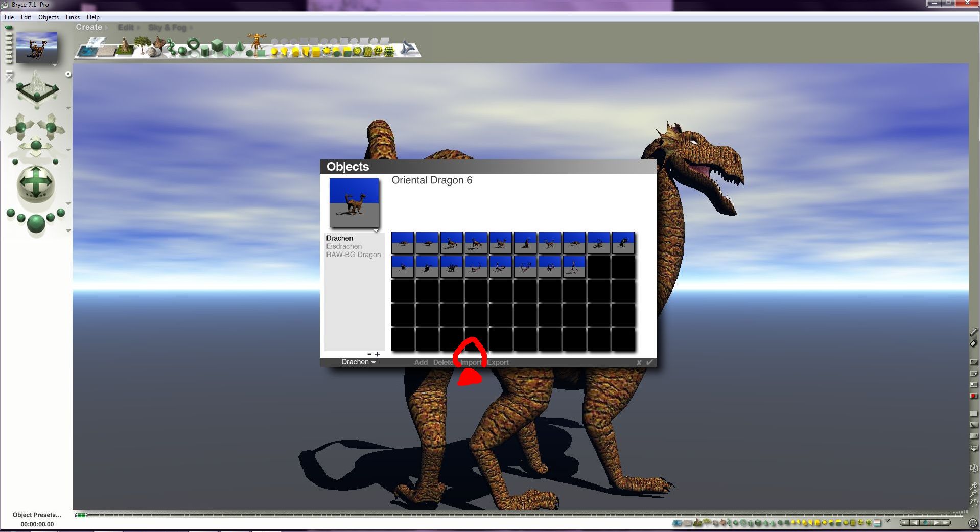Click the director's chair camera view icon

pyautogui.click(x=9, y=76)
